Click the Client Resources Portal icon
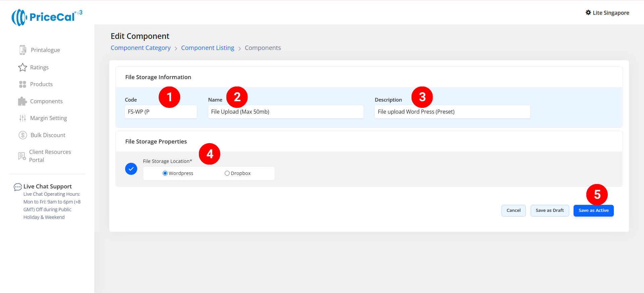 22,156
